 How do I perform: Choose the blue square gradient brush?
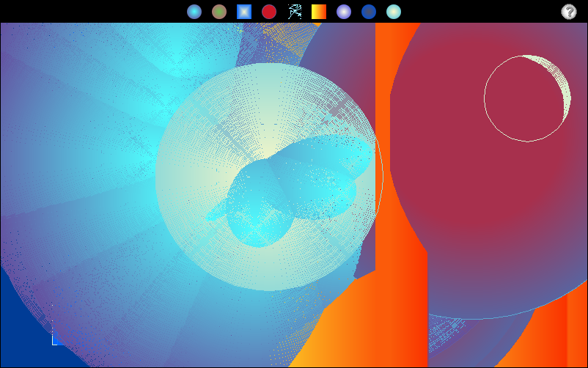tap(244, 12)
